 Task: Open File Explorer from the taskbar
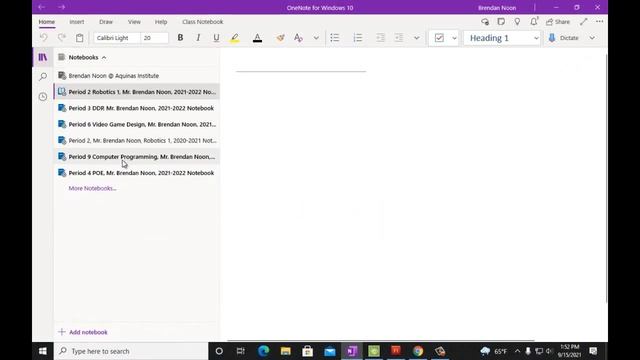[285, 351]
